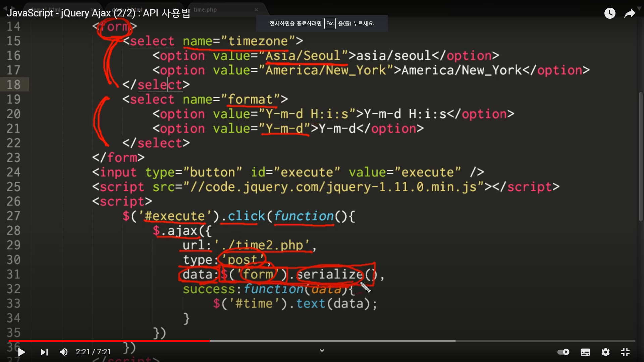
Task: Click the 'success' key on line 32
Action: click(x=209, y=289)
